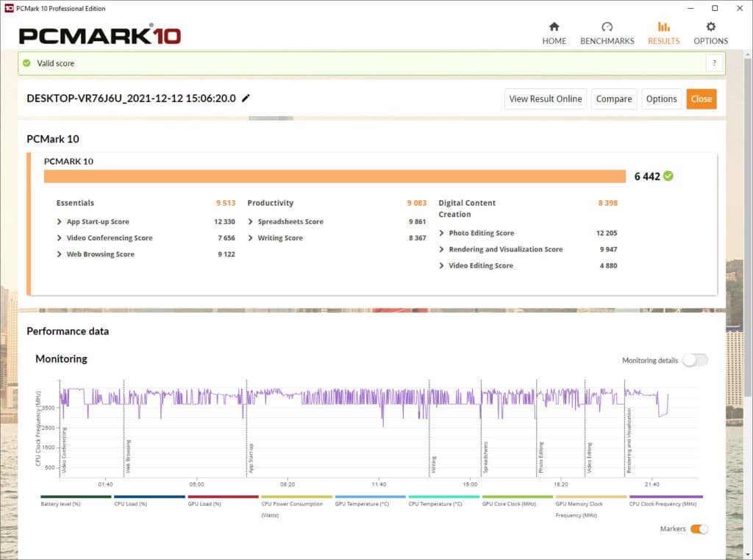Image resolution: width=753 pixels, height=560 pixels.
Task: Expand Rendering and Visualization Score details
Action: tap(441, 250)
